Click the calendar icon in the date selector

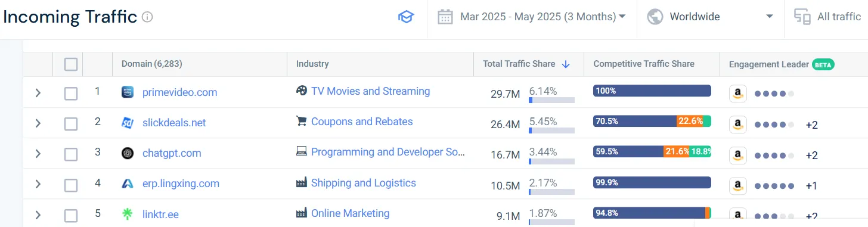click(x=445, y=17)
